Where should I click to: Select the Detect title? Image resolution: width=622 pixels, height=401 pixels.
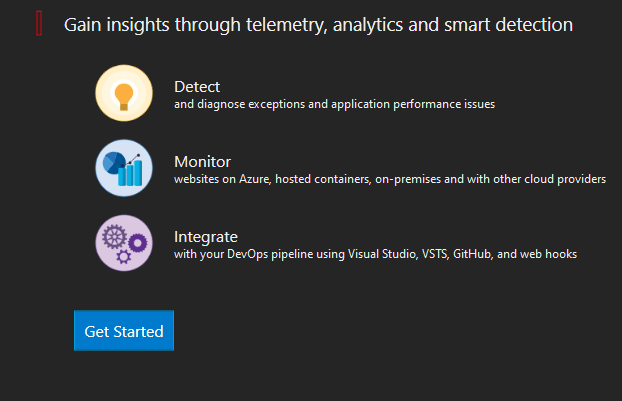tap(196, 87)
